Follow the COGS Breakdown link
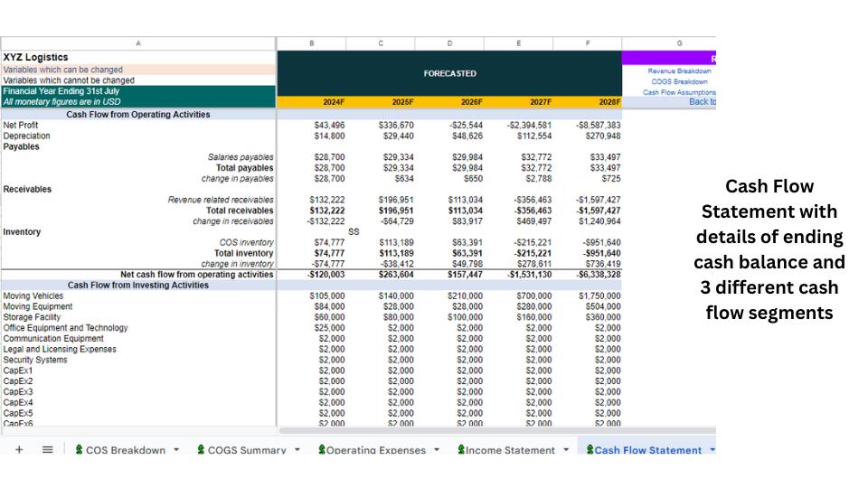868x488 pixels. point(679,81)
